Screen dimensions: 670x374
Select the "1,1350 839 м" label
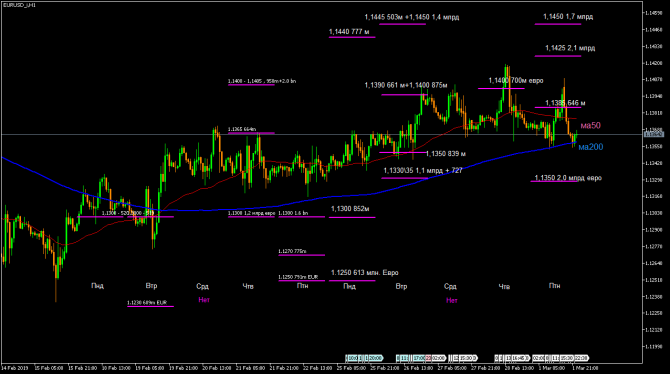446,153
